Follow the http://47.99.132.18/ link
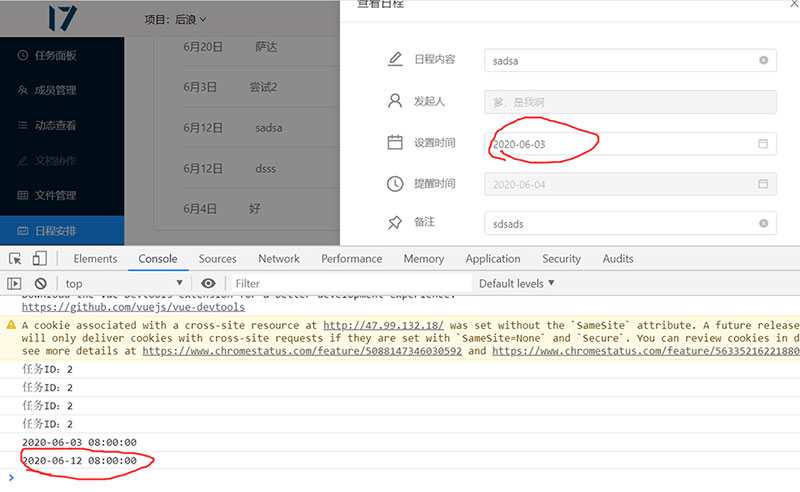The width and height of the screenshot is (800, 492). (384, 325)
